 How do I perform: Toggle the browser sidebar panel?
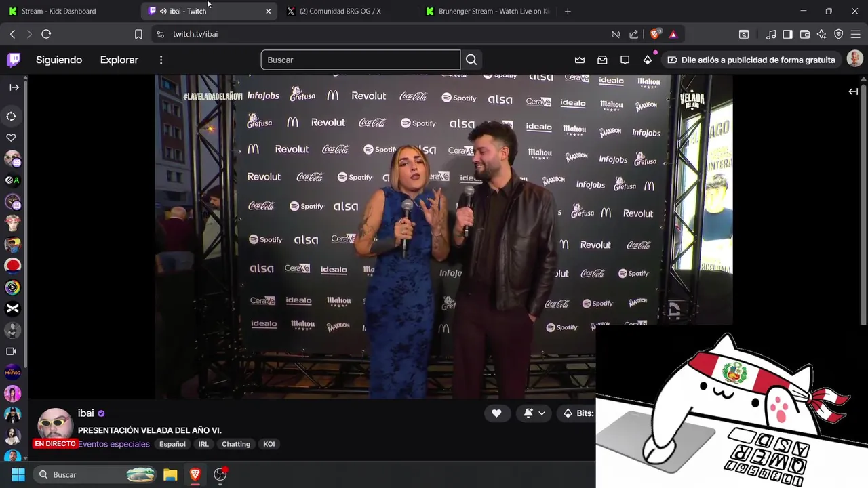[787, 34]
